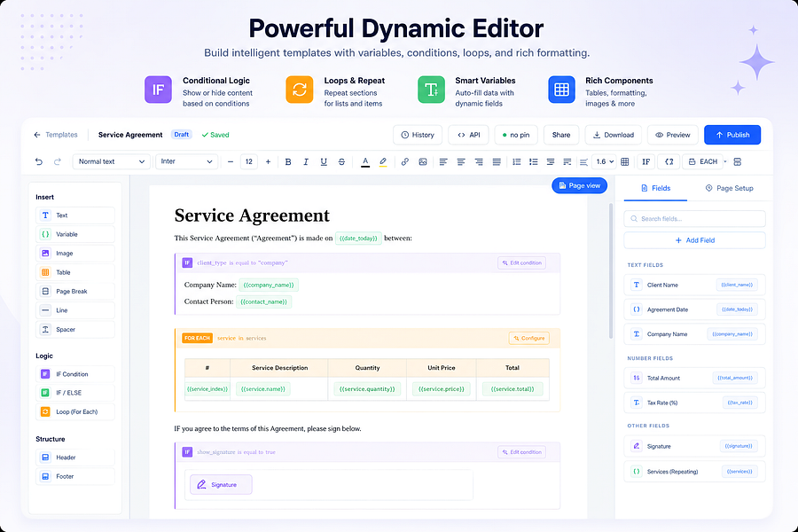Center align text
798x532 pixels.
[461, 162]
